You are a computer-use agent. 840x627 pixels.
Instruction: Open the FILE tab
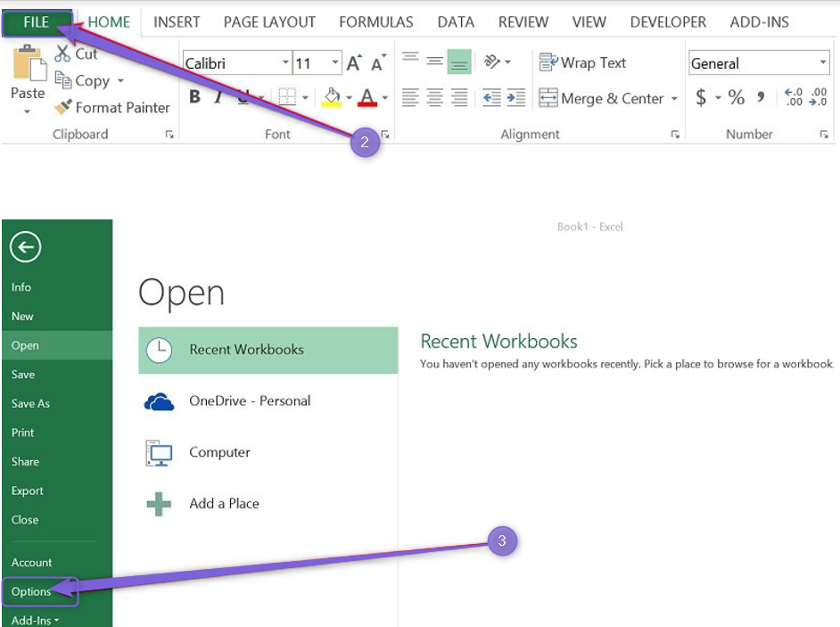point(37,22)
